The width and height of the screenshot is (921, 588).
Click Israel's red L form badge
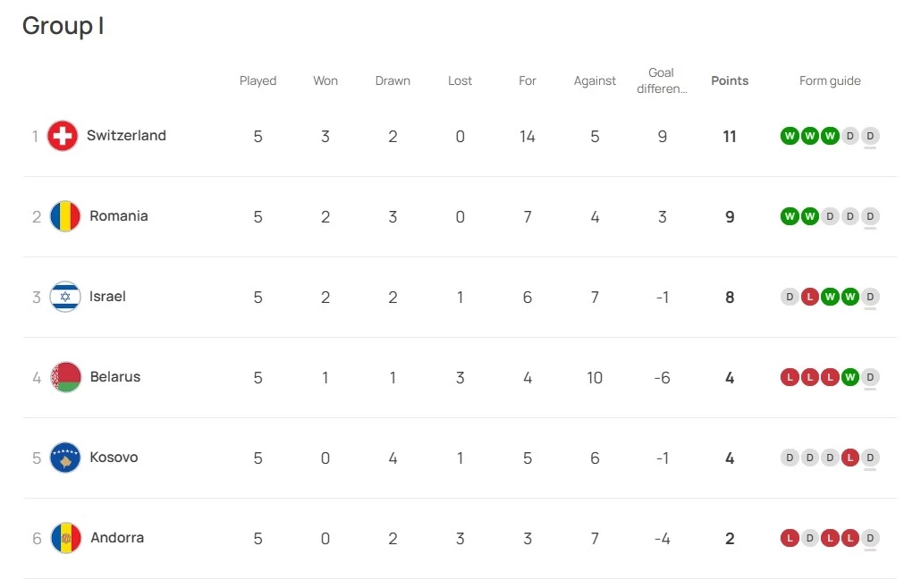(809, 297)
